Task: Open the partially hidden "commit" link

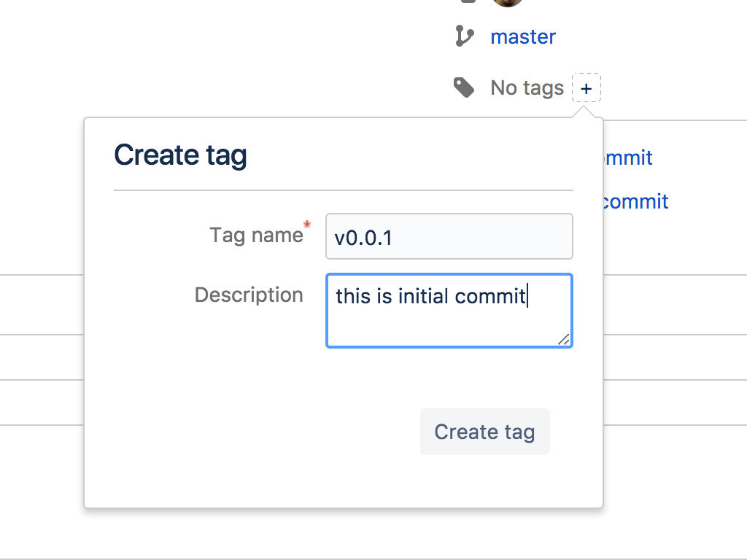Action: pos(635,201)
